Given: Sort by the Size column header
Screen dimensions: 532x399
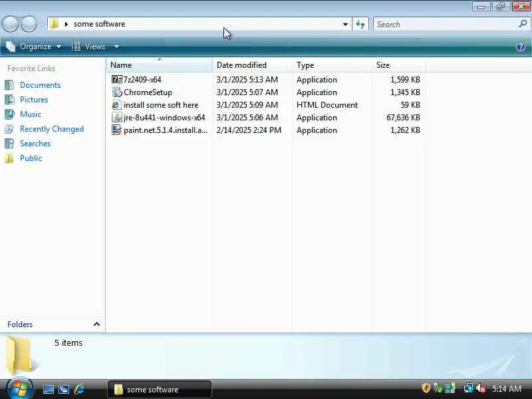Looking at the screenshot, I should pos(398,65).
